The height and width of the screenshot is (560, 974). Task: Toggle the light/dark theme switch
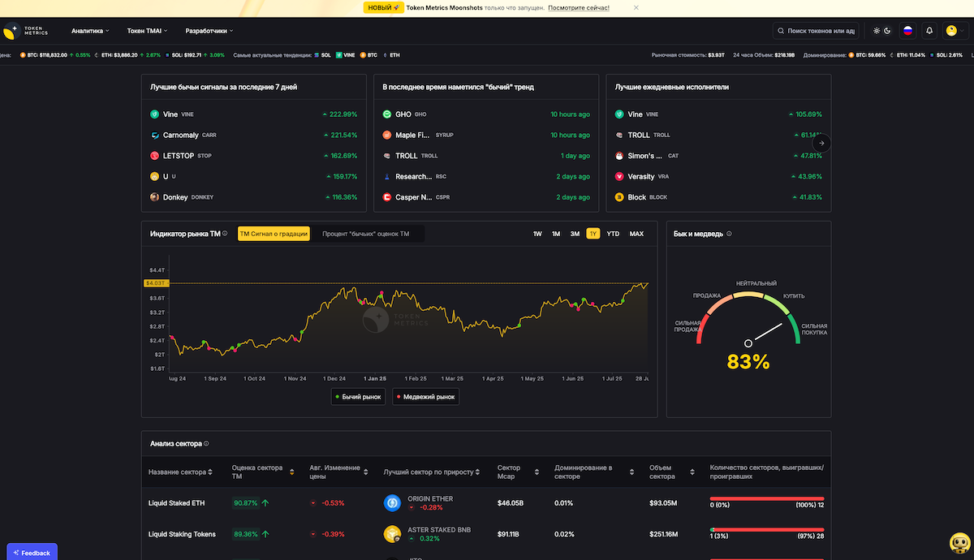pyautogui.click(x=882, y=31)
